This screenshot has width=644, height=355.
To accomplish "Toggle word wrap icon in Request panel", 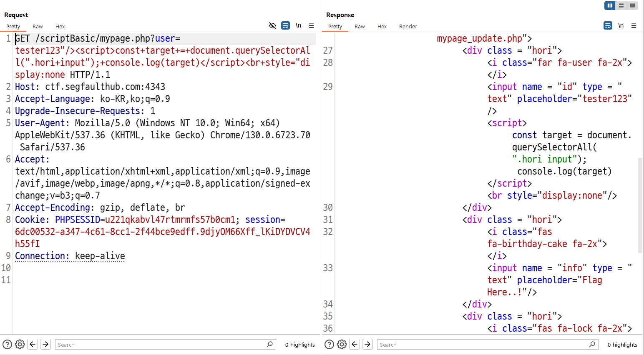I will [285, 25].
